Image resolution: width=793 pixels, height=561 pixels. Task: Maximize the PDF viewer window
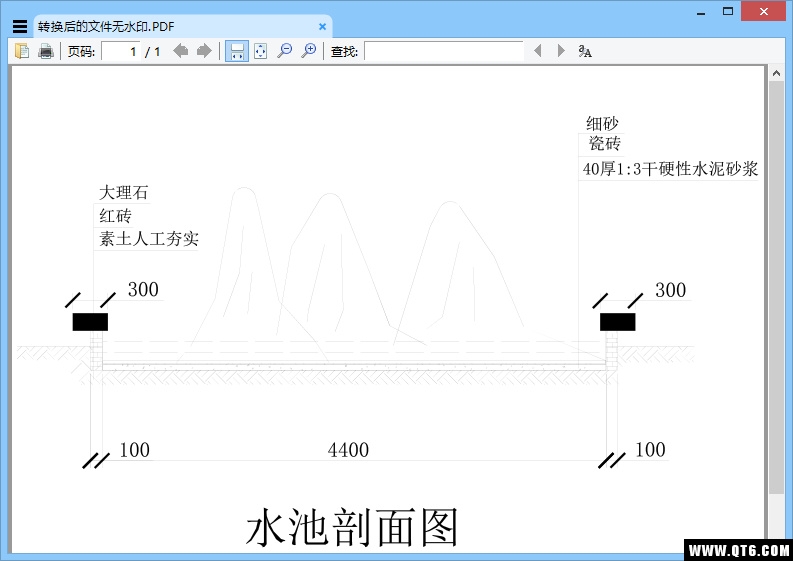click(x=728, y=11)
